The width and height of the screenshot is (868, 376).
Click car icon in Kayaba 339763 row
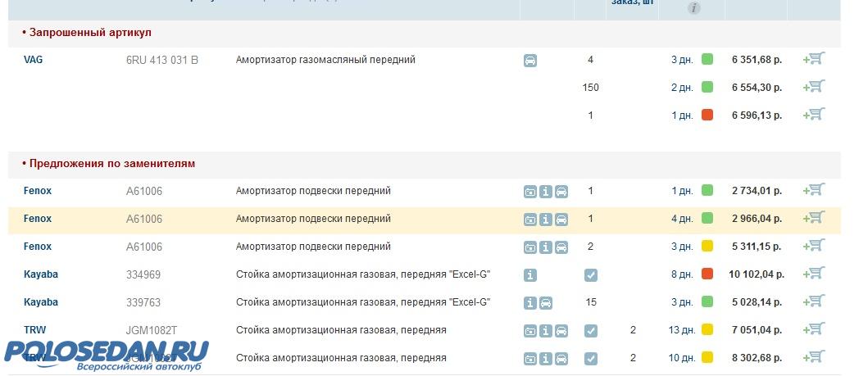(546, 303)
